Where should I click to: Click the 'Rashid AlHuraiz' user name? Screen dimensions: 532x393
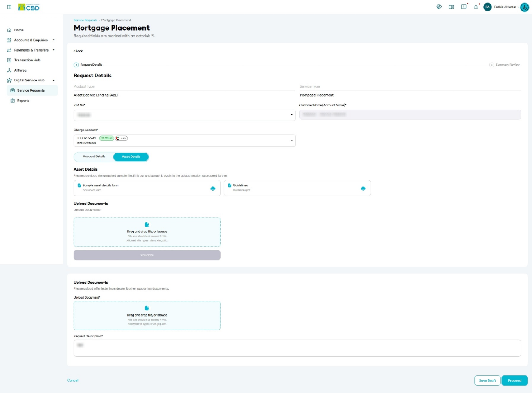[x=505, y=7]
